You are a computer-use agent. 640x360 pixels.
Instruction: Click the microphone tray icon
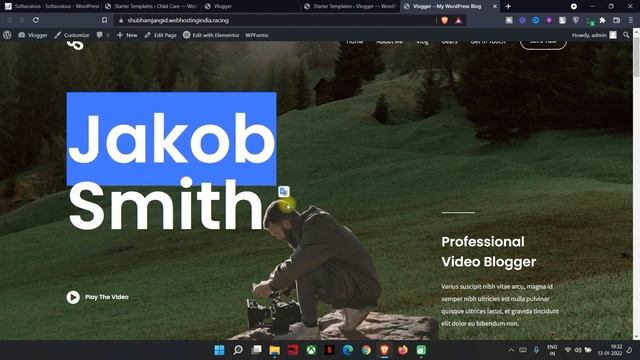point(536,350)
